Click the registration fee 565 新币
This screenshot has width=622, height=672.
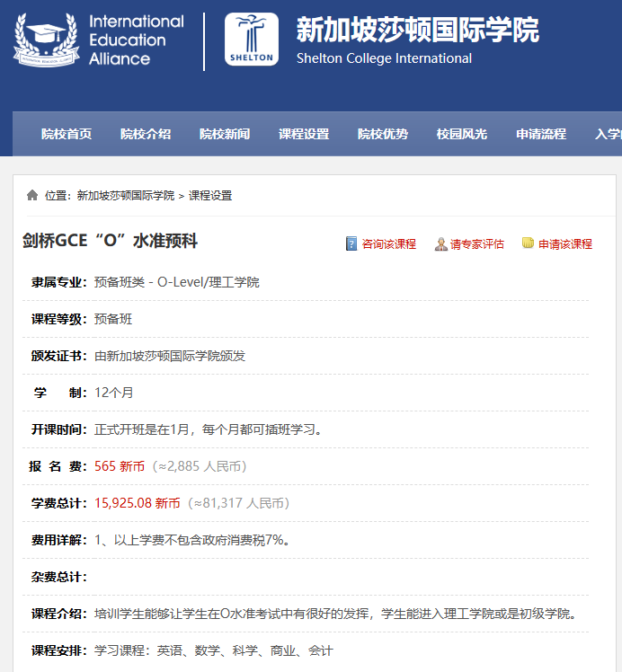(120, 466)
